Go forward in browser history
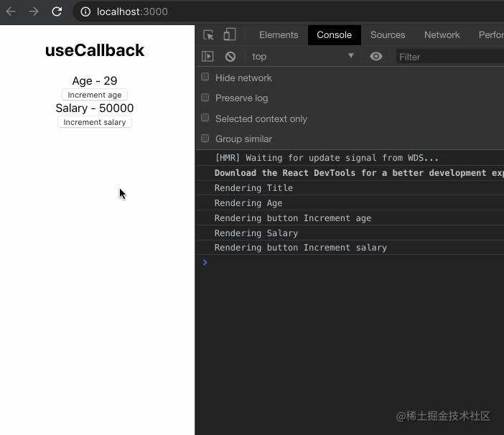504x435 pixels. (x=34, y=11)
